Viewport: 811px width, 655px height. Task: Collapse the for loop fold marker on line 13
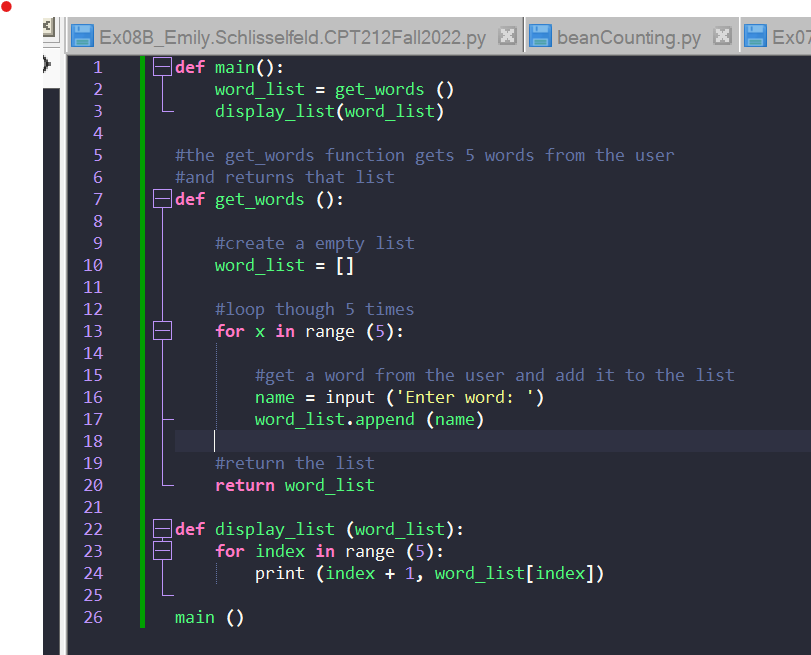(x=162, y=330)
